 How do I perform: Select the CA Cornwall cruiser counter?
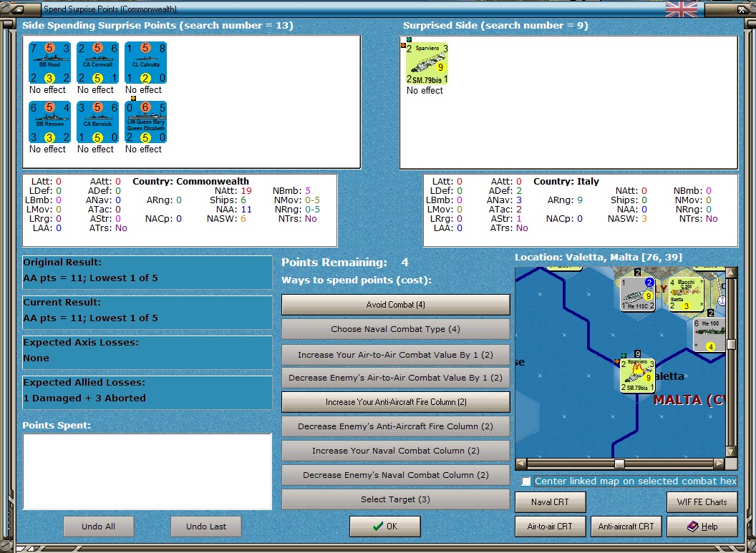(x=97, y=62)
